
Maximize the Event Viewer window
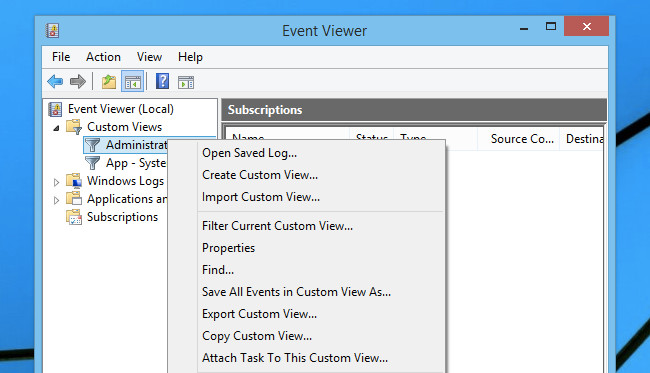[x=551, y=27]
